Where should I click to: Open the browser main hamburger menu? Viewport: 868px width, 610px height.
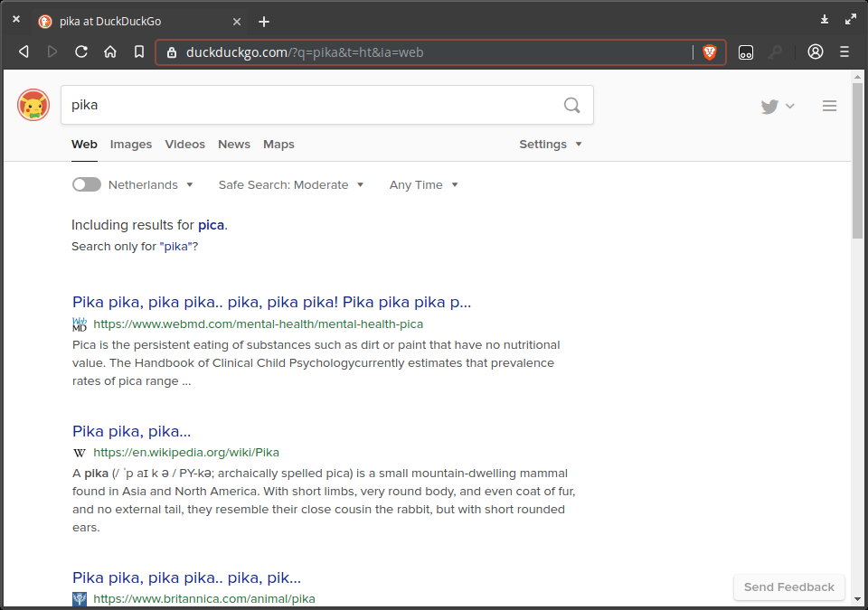coord(844,52)
